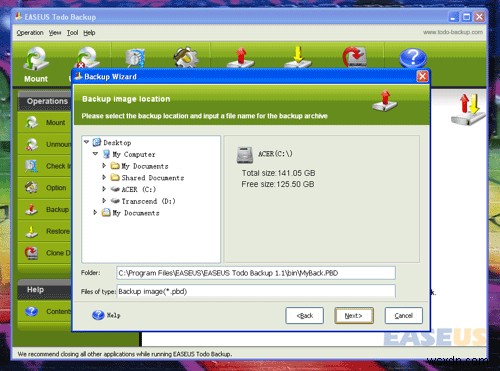Click the Unmount toolbar icon with red X
The height and width of the screenshot is (371, 500).
(x=86, y=58)
